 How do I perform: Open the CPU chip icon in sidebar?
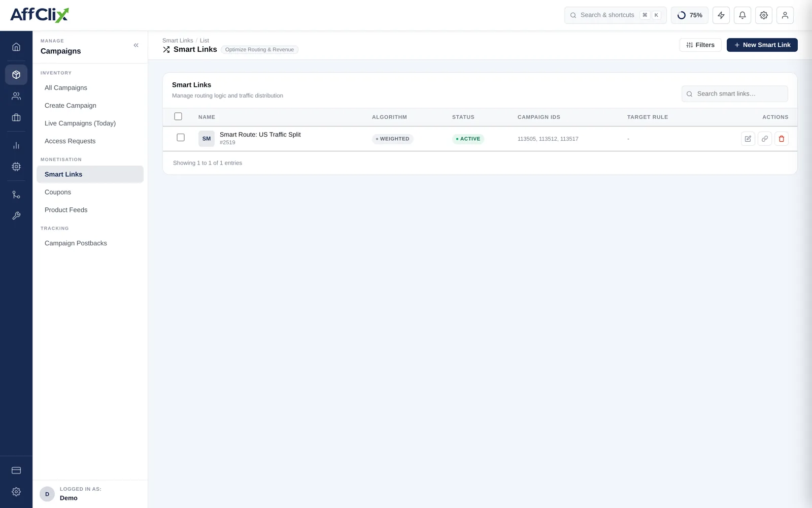pos(16,167)
